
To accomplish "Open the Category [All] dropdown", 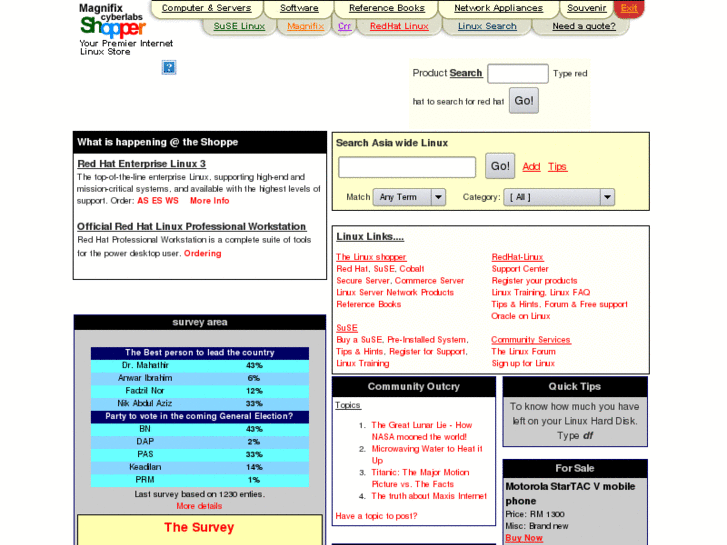I will (559, 197).
